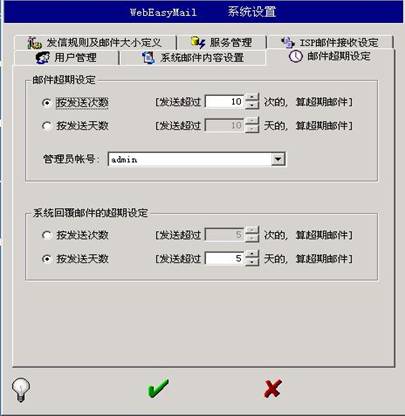
Task: Expand the 管理员帐号 dropdown arrow
Action: coord(278,160)
